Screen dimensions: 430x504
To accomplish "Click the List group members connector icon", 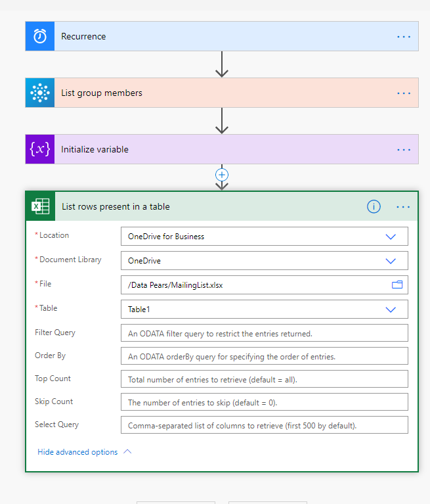I will [x=40, y=93].
